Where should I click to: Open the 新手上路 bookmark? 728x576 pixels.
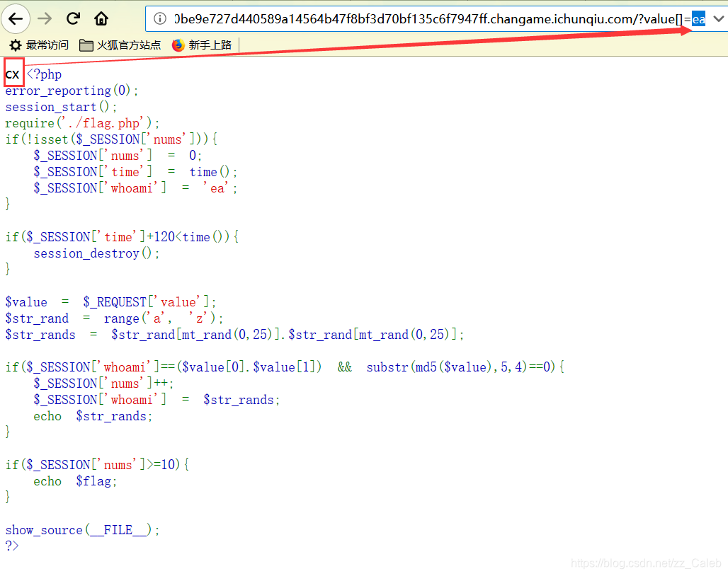tap(202, 45)
